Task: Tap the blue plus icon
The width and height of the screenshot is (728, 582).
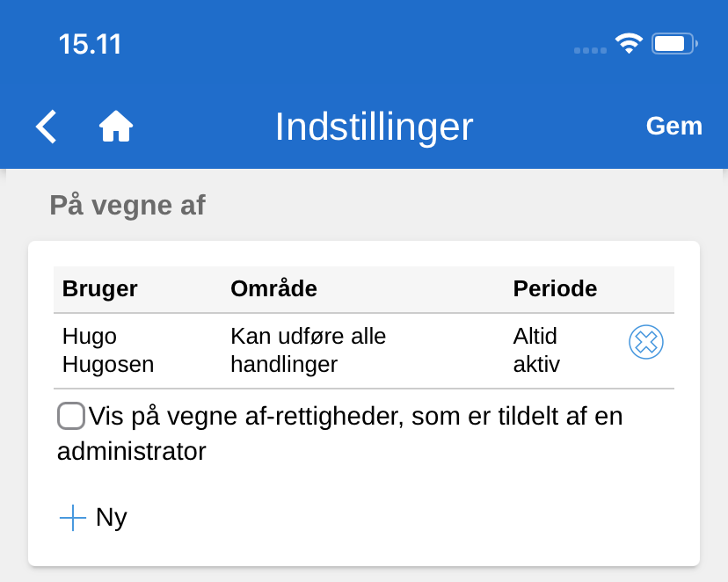Action: pyautogui.click(x=73, y=518)
